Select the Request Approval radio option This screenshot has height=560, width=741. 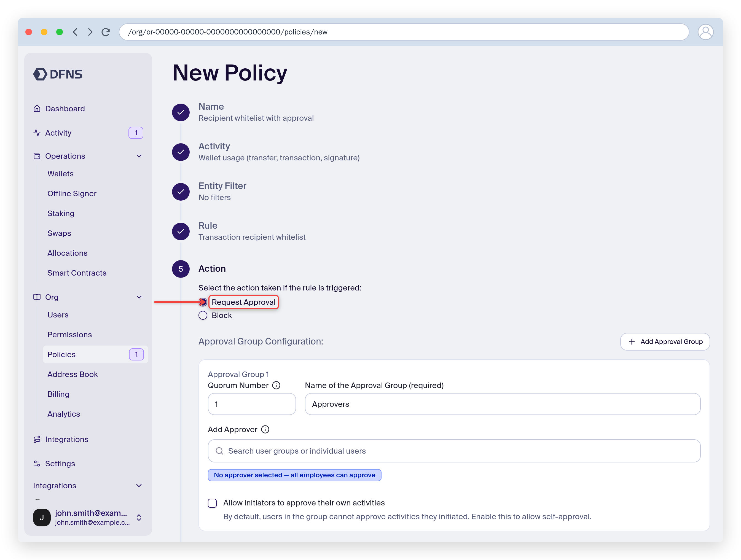coord(203,302)
